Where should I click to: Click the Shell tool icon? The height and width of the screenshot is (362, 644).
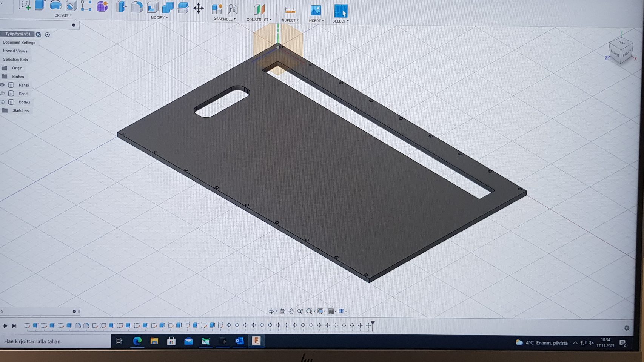(152, 7)
